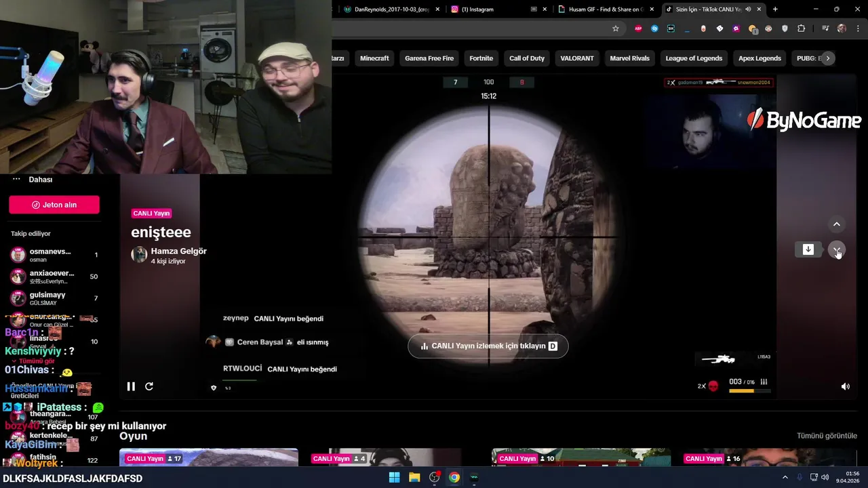Screen dimensions: 868x488
Task: Select the Garena Free Fire category
Action: pyautogui.click(x=429, y=58)
